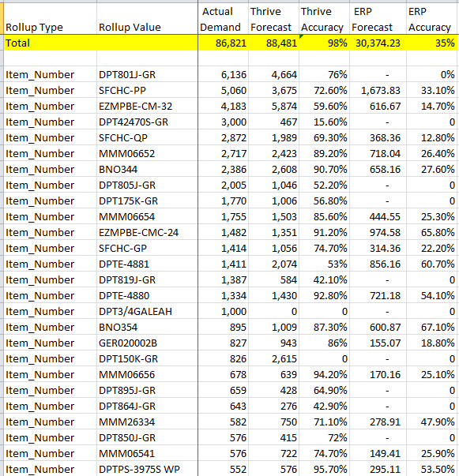Select item DPT175K-GR cell
Screen dimensions: 459x476
tap(147, 201)
